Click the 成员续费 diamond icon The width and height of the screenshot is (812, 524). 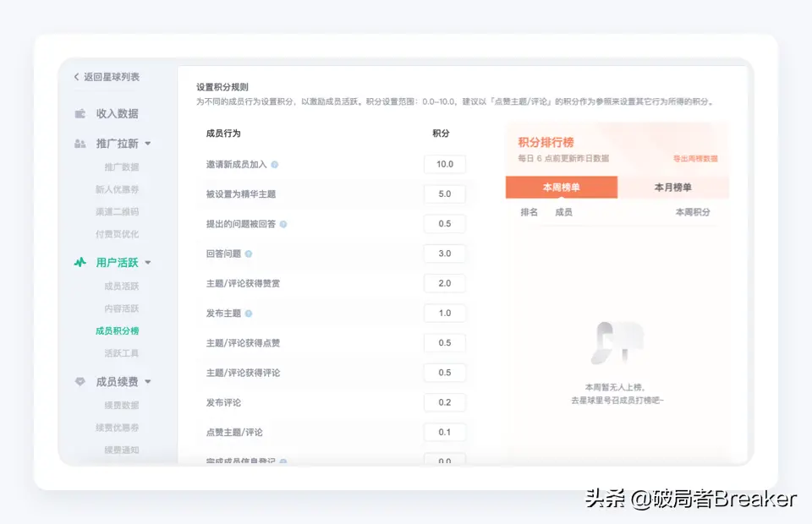click(x=80, y=382)
